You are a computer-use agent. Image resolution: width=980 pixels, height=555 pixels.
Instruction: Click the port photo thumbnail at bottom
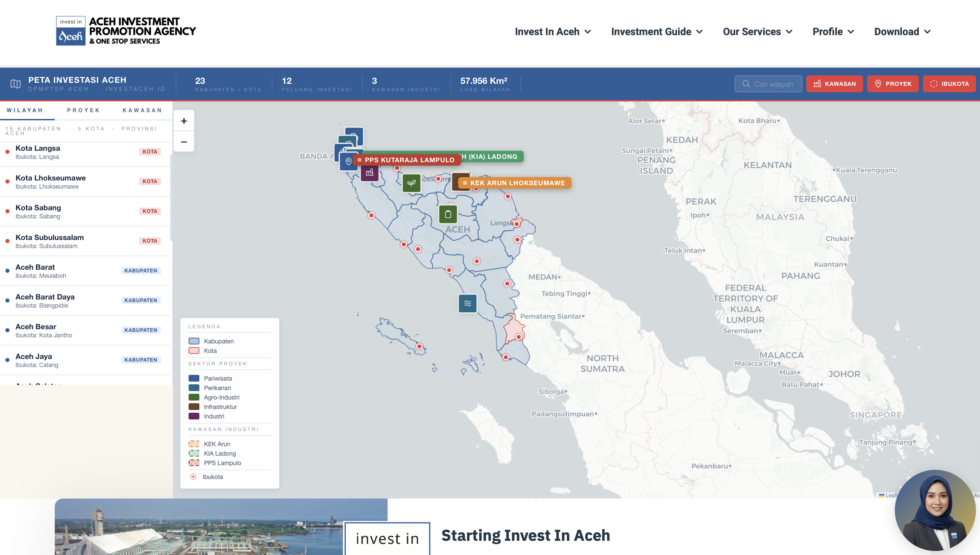point(221,527)
